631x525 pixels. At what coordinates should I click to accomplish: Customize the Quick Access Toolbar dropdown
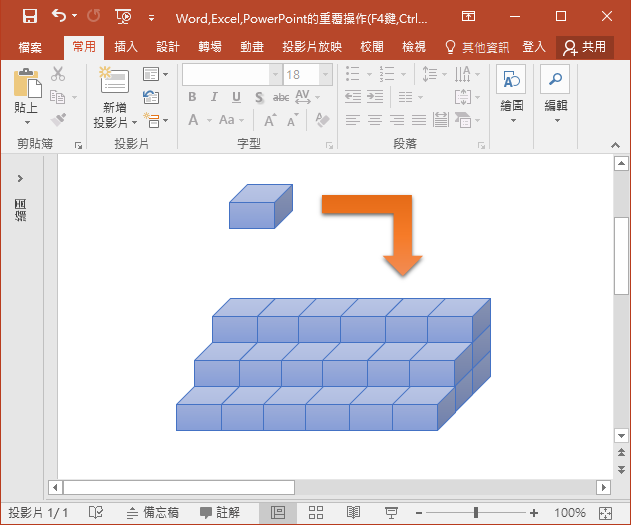click(151, 18)
